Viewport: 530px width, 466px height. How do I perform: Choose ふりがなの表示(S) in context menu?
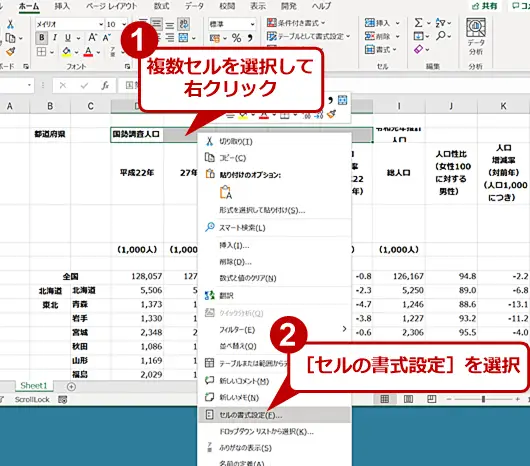(x=274, y=448)
